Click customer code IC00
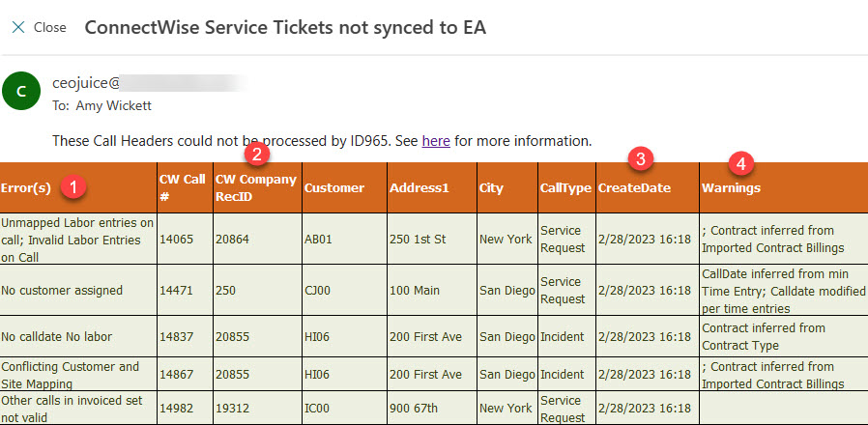Screen dimensions: 868x425 coord(317,409)
